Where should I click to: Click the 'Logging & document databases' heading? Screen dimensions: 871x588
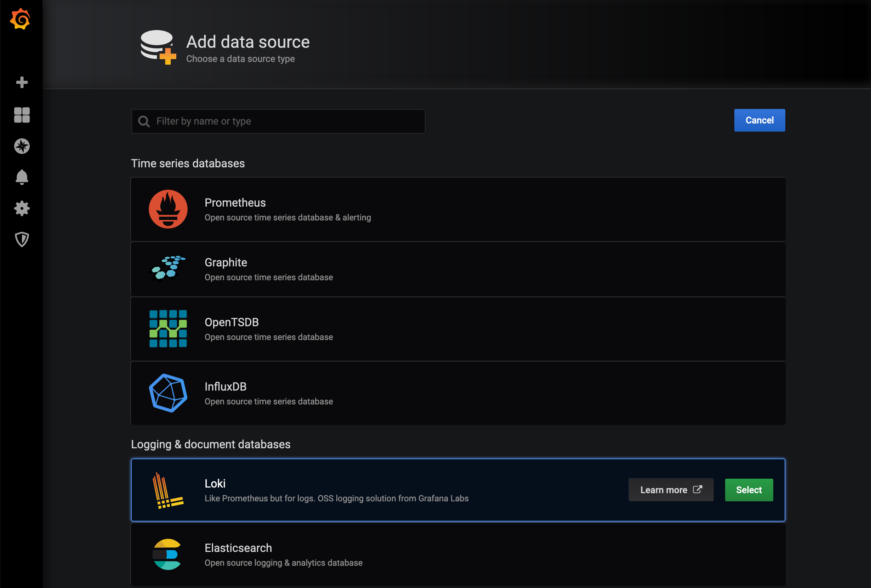(211, 445)
